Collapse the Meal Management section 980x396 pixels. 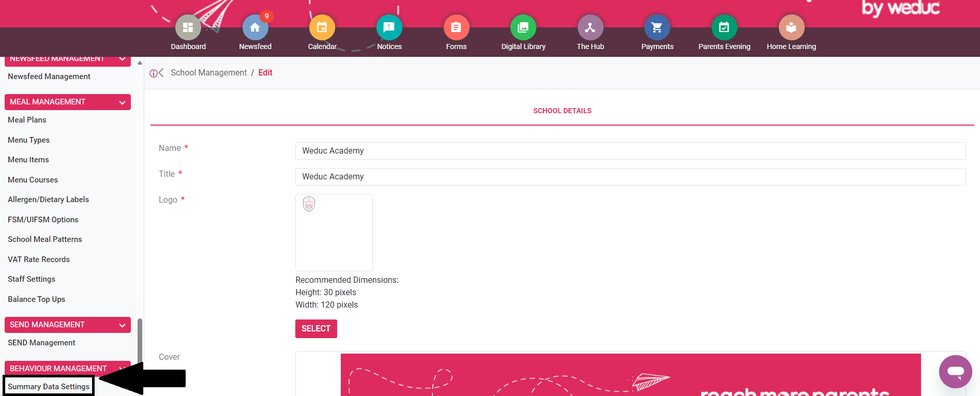tap(122, 102)
